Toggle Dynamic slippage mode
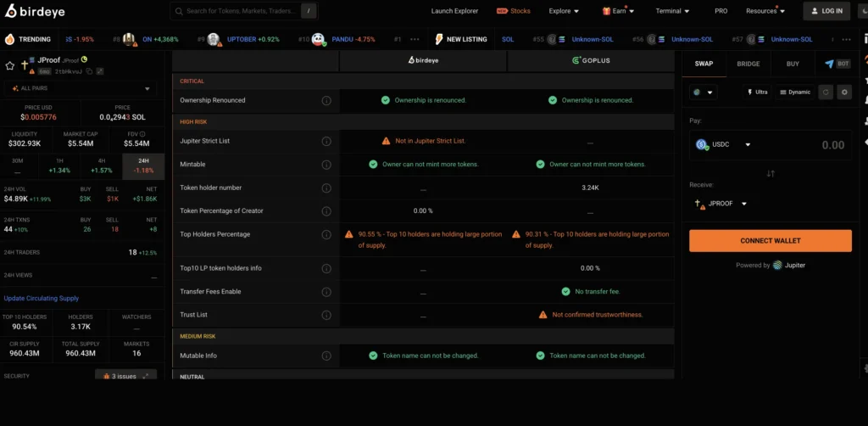The image size is (868, 426). [795, 92]
